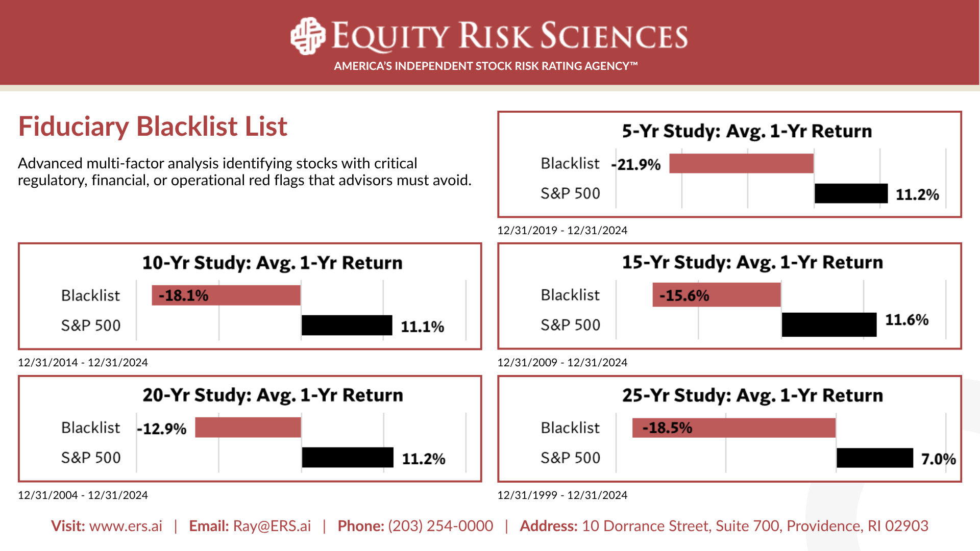Screen dimensions: 980x551
Task: Click the red Blacklist bar in 5-Yr Study
Action: pyautogui.click(x=741, y=164)
